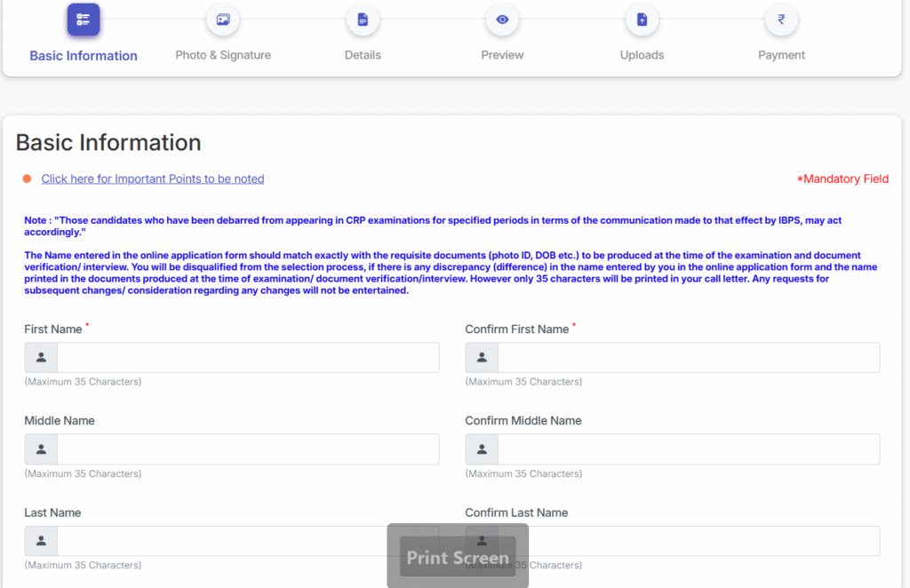Image resolution: width=910 pixels, height=588 pixels.
Task: Open the Photo & Signature step label
Action: point(223,55)
